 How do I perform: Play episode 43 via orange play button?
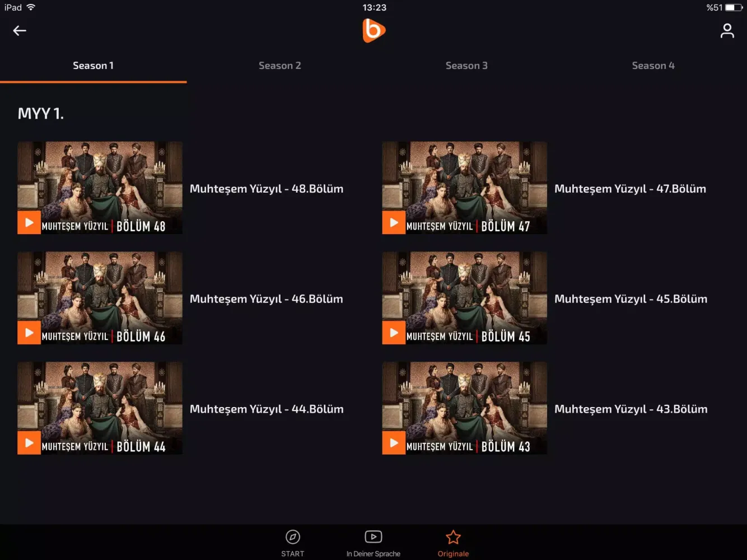pyautogui.click(x=394, y=443)
